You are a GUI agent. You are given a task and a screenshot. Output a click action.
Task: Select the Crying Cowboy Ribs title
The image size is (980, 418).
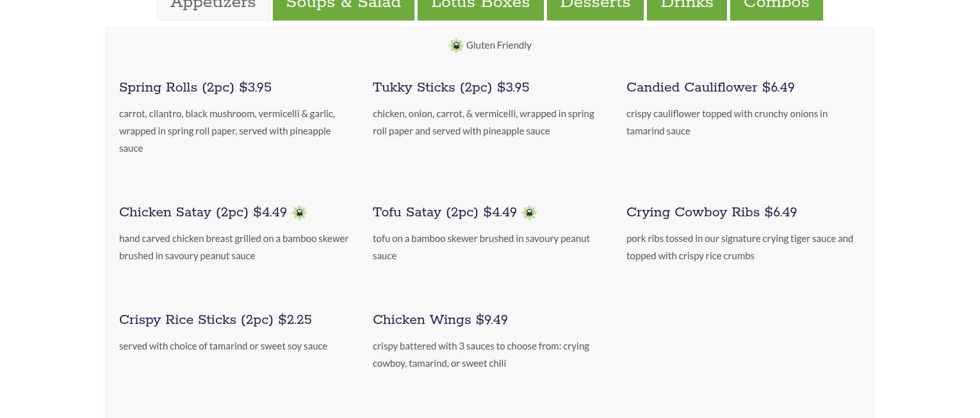[x=712, y=213]
